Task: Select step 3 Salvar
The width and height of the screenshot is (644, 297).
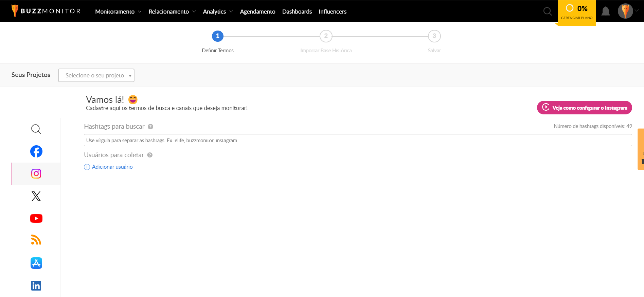Action: (434, 36)
